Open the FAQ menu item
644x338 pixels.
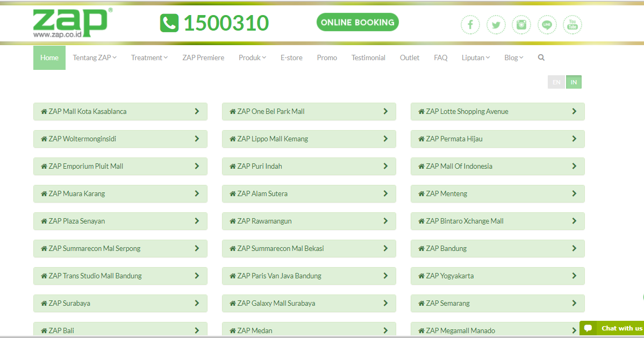pyautogui.click(x=441, y=57)
